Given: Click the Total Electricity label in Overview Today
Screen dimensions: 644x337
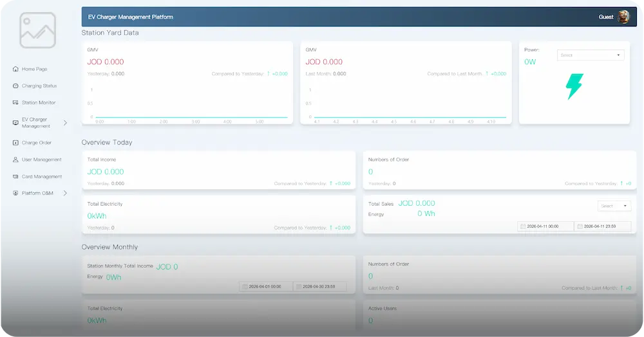Looking at the screenshot, I should coord(105,204).
